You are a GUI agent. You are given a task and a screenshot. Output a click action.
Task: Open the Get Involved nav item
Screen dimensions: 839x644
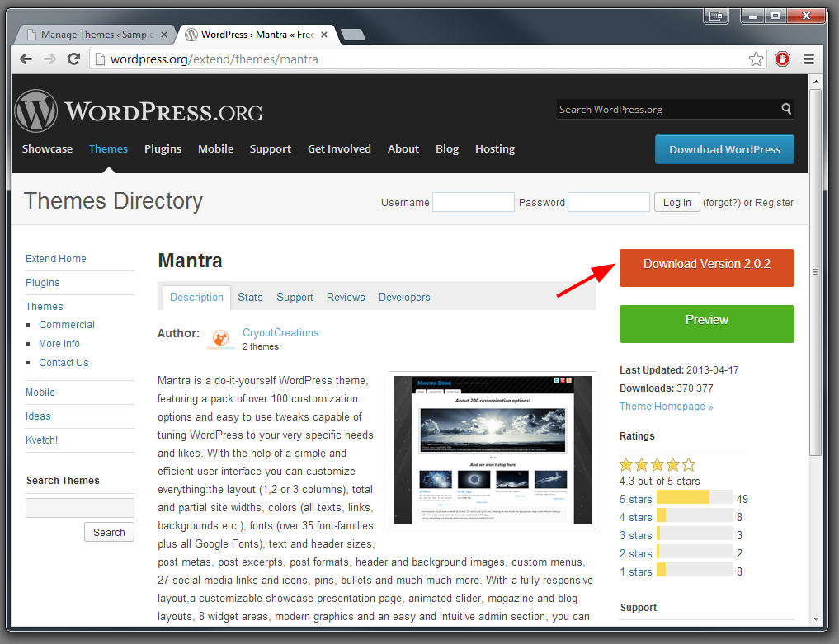point(339,148)
